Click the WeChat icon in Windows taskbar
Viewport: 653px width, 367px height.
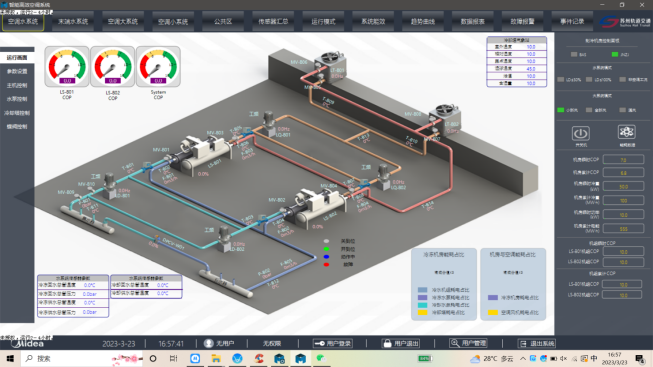pyautogui.click(x=321, y=358)
